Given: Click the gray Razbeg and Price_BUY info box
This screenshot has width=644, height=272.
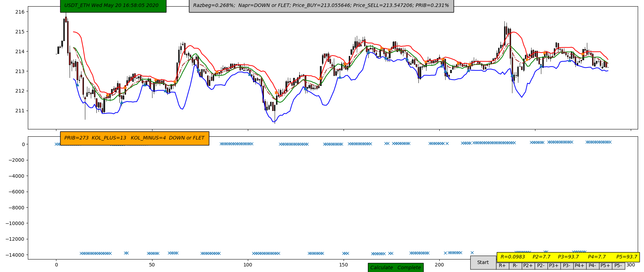Looking at the screenshot, I should point(321,6).
